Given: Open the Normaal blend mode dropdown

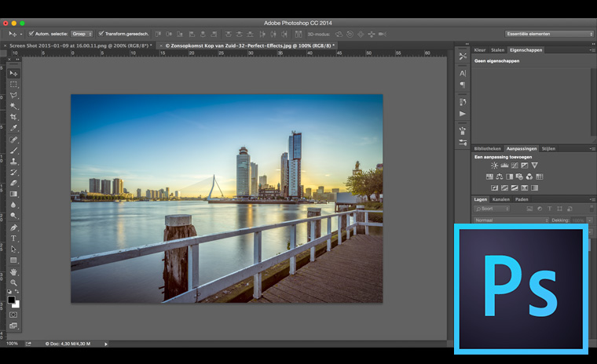Looking at the screenshot, I should (x=511, y=220).
